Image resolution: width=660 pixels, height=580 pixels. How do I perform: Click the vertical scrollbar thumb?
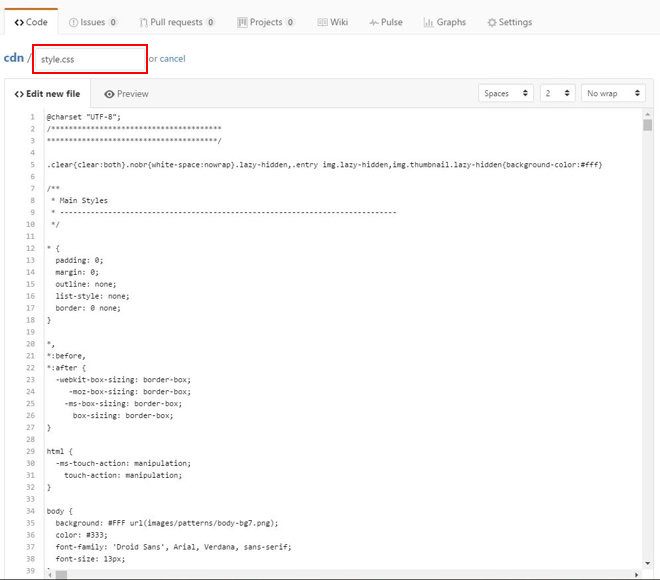coord(647,125)
